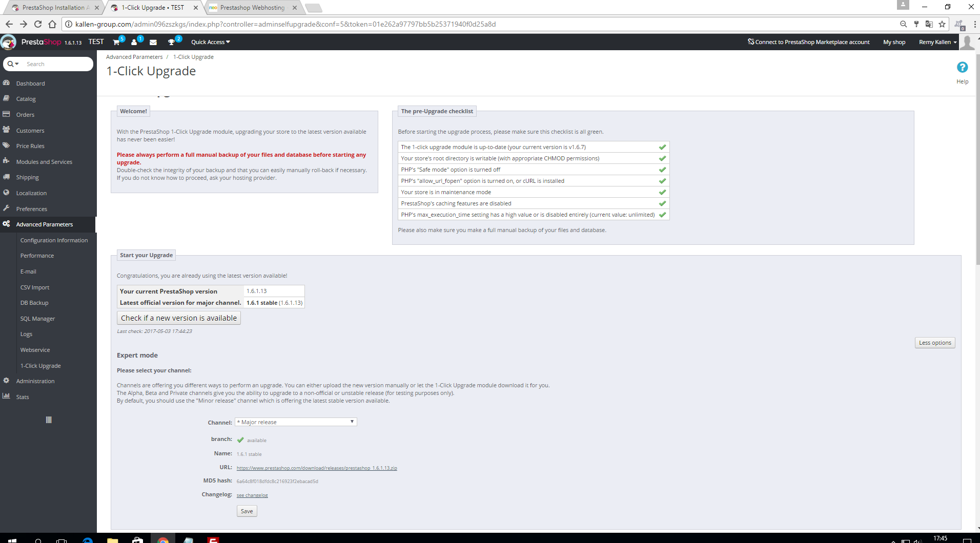980x543 pixels.
Task: Open the Channel dropdown showing Major release
Action: tap(296, 422)
